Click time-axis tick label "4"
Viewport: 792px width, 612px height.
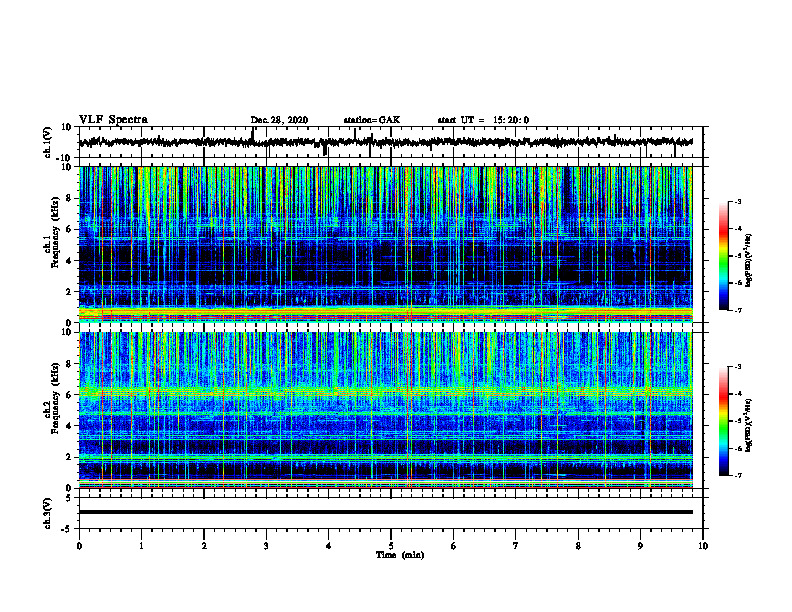[328, 546]
